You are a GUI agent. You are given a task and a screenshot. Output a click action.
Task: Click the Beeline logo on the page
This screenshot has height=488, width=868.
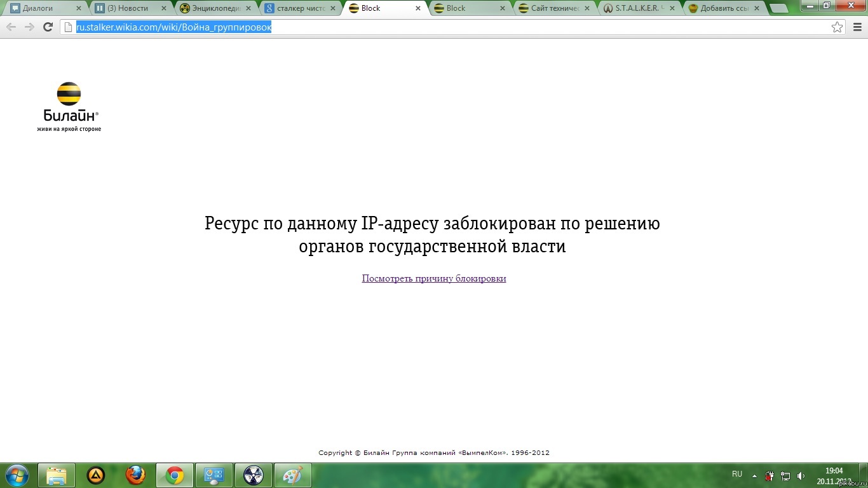pos(69,106)
